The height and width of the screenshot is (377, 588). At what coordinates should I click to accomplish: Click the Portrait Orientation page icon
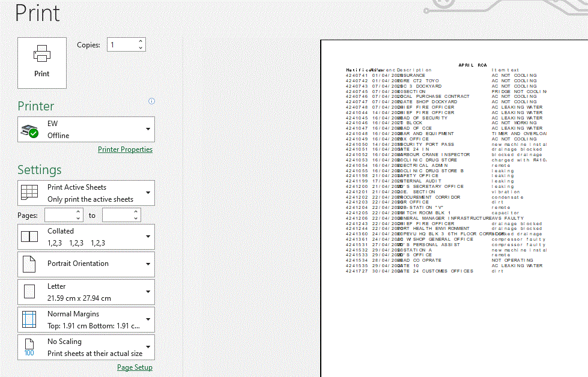(x=29, y=264)
